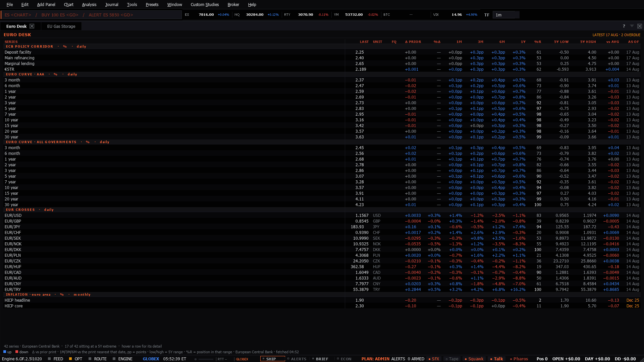Enable the Squawk option

tap(474, 359)
